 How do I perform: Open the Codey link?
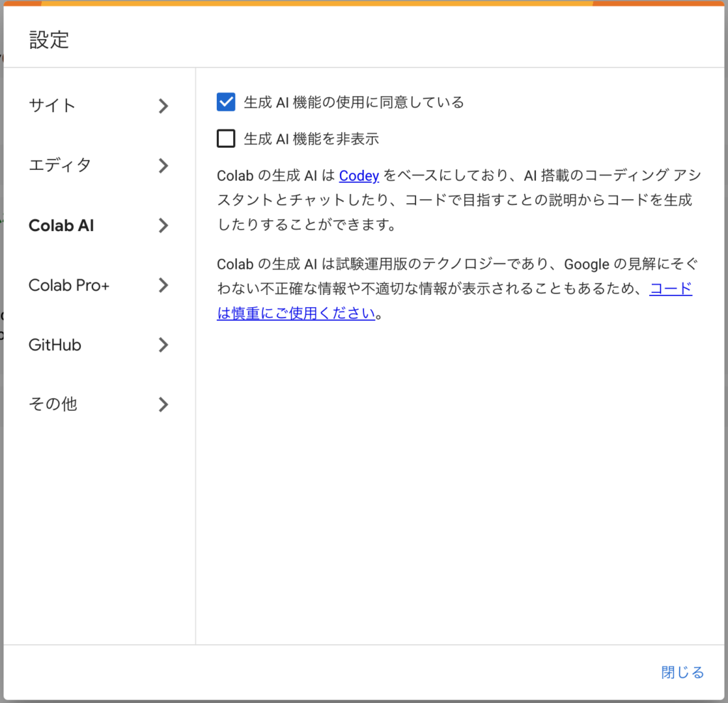[x=358, y=176]
